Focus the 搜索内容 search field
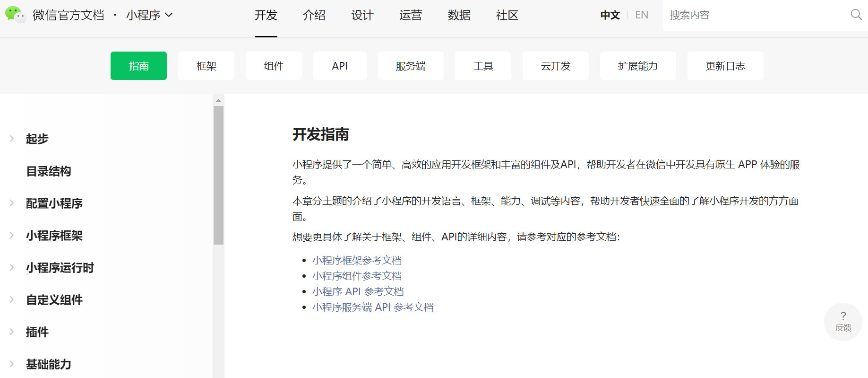Screen dimensions: 868x378 756,15
